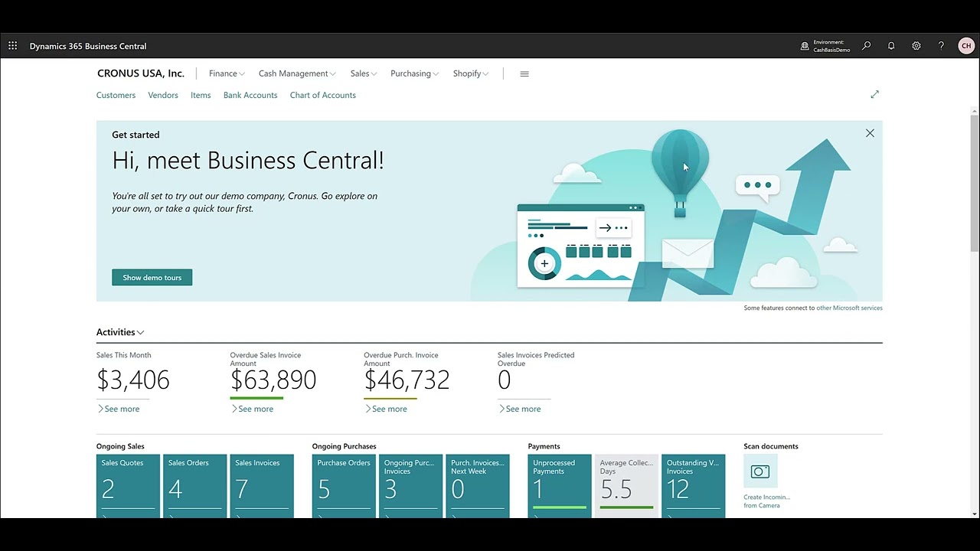Expand the Finance menu

point(227,73)
